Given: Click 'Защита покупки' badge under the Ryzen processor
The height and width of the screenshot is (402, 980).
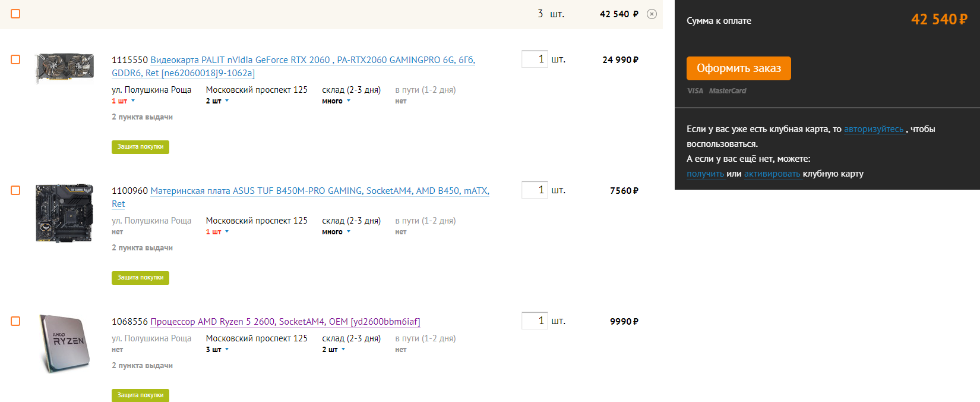Looking at the screenshot, I should click(x=140, y=395).
